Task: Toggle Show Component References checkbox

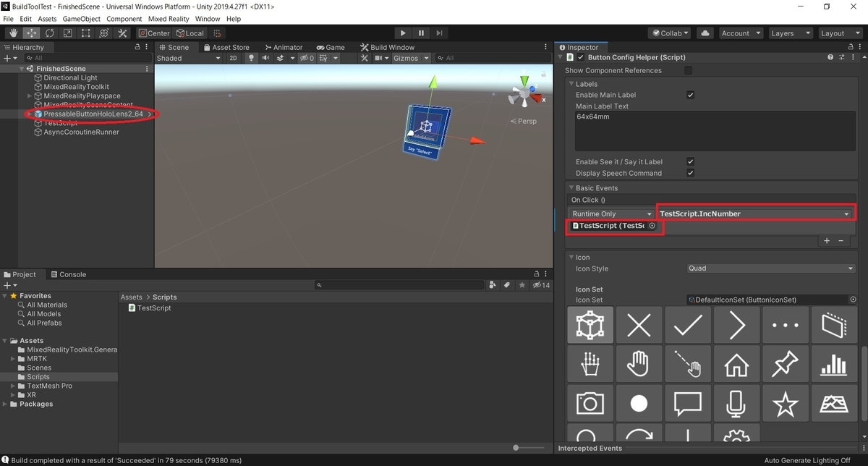Action: [688, 70]
